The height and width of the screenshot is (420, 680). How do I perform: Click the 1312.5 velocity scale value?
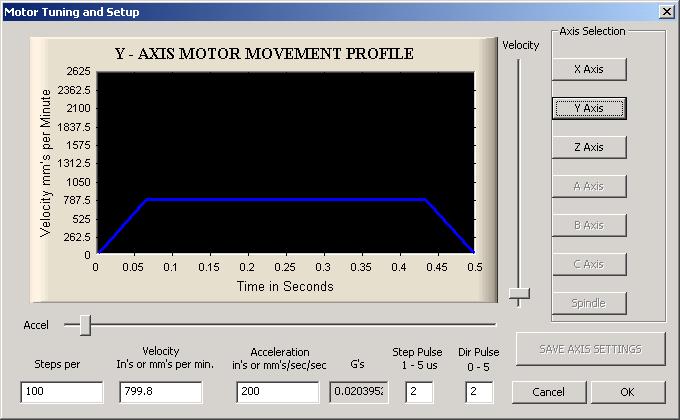point(74,164)
